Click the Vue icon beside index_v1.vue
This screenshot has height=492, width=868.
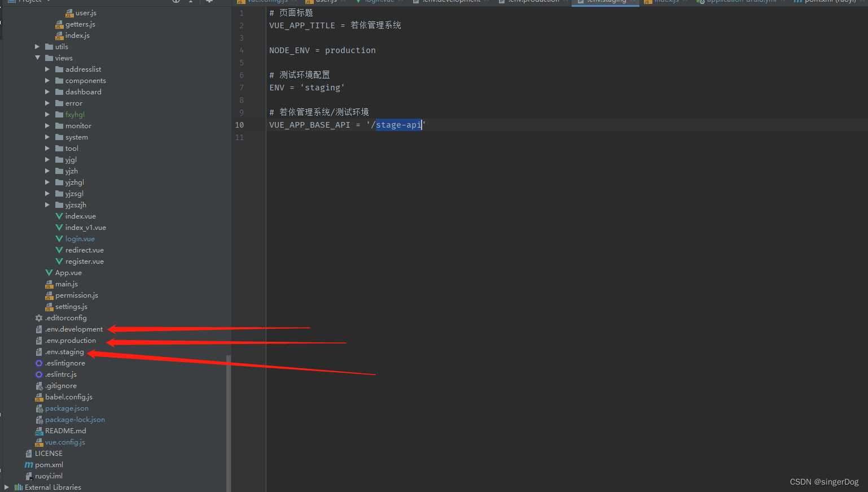59,228
